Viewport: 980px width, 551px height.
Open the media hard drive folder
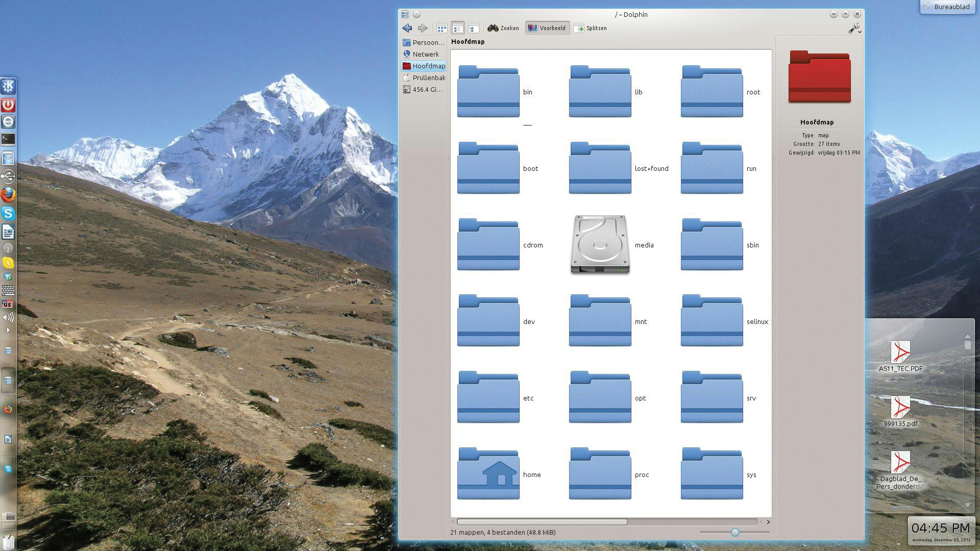(600, 244)
